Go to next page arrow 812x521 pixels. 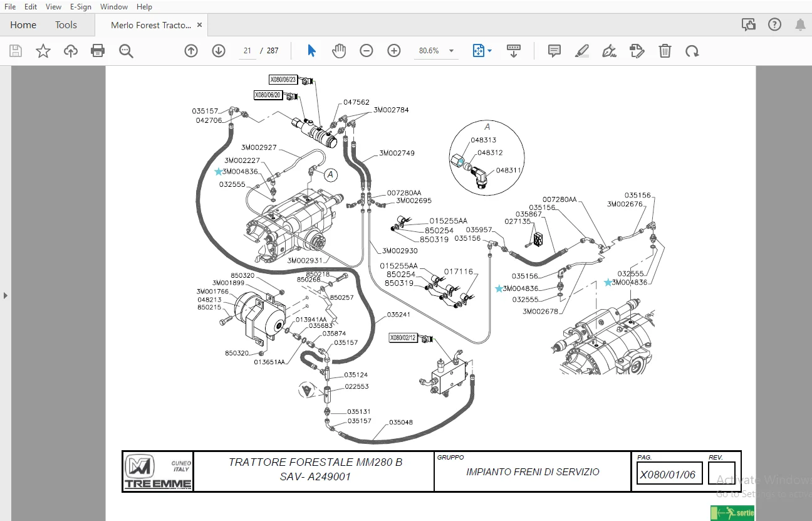[219, 51]
